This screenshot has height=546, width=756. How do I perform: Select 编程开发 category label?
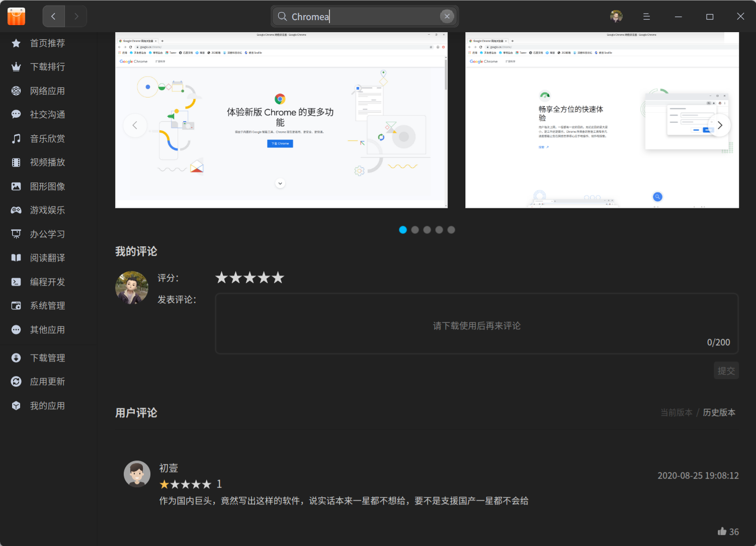coord(47,282)
